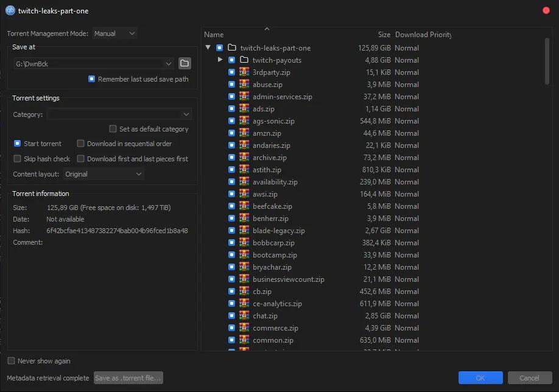Click the archive icon of businessviewcount.zip

[x=244, y=279]
